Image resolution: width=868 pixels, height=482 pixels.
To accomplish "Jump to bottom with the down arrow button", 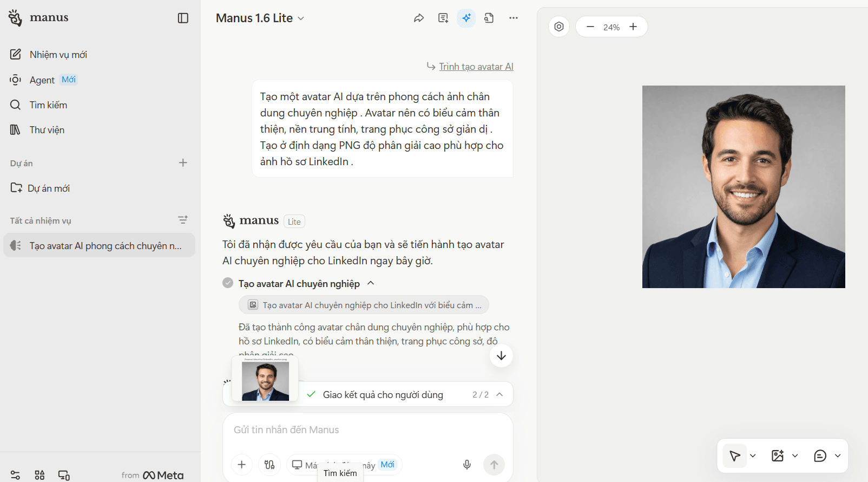I will click(x=501, y=355).
